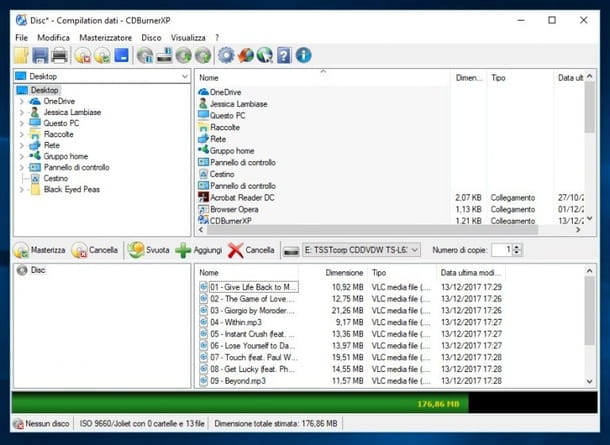Click Svuota to empty the compilation

[x=149, y=250]
